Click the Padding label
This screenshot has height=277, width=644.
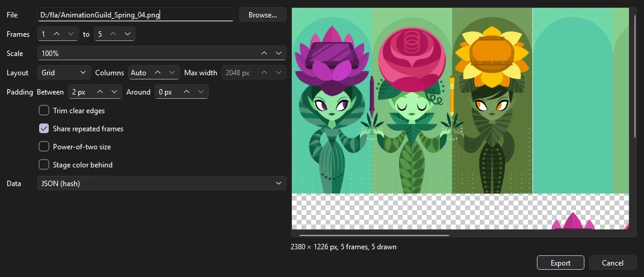click(20, 92)
